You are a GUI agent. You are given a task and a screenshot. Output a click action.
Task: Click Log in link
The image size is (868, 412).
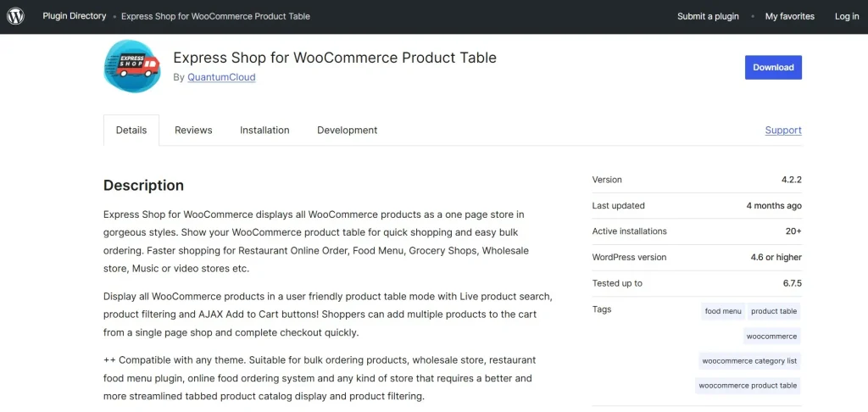pyautogui.click(x=847, y=16)
